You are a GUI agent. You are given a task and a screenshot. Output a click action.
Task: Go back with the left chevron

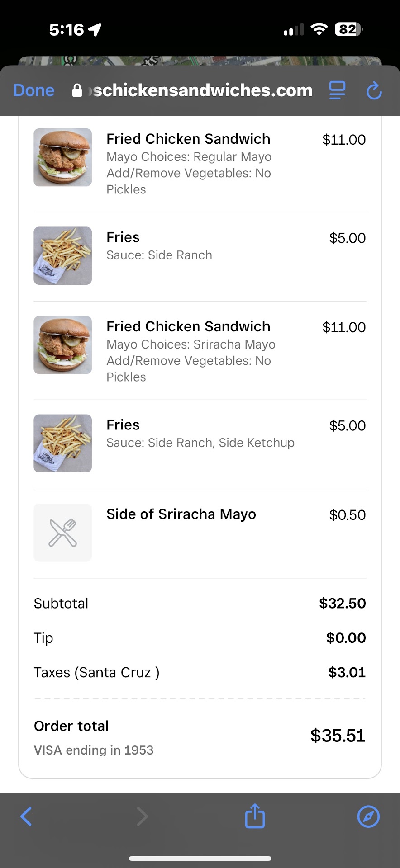point(26,816)
